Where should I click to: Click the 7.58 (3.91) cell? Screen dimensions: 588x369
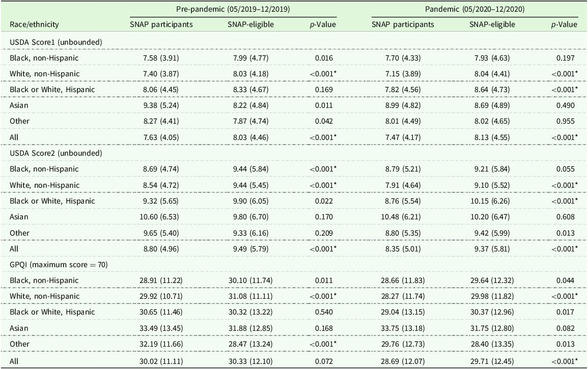[161, 58]
